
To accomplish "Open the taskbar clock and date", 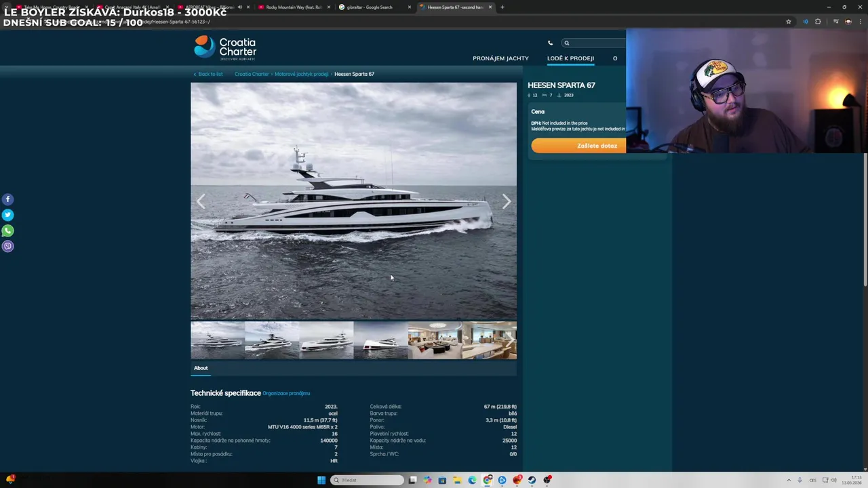I will pos(851,480).
